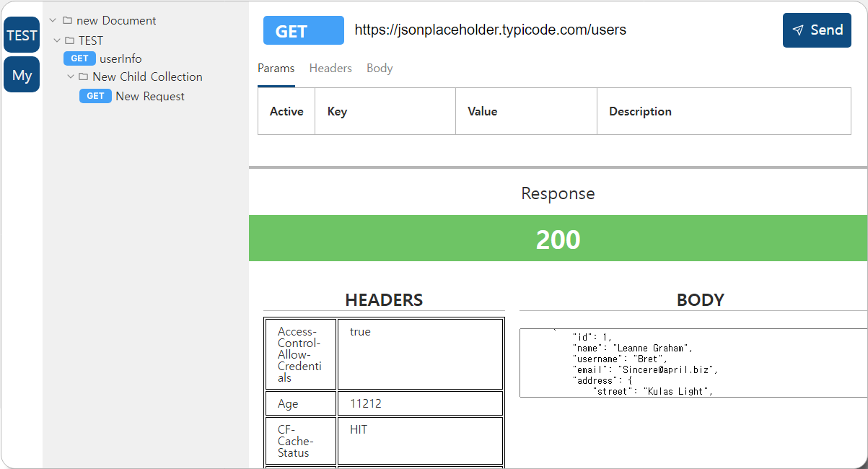Screen dimensions: 868x469
Task: Click the "username": "Bret" line
Action: (620, 359)
